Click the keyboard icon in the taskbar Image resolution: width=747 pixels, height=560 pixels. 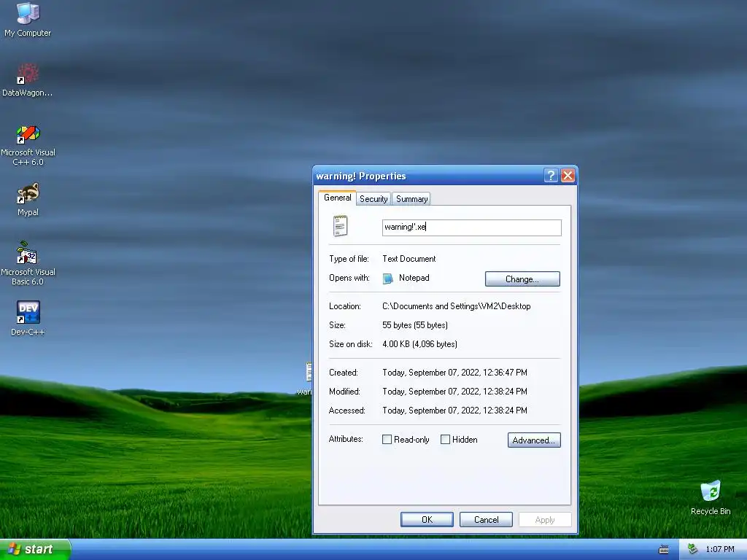664,550
